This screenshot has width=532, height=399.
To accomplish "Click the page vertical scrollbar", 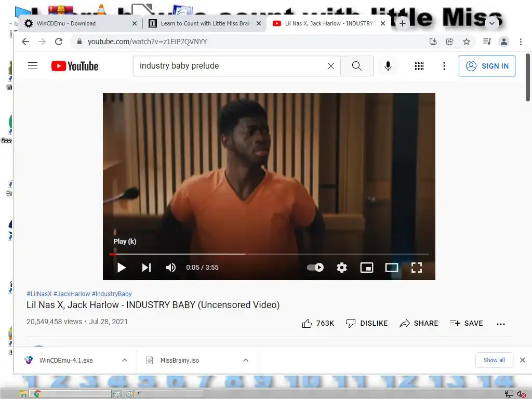I will (528, 77).
